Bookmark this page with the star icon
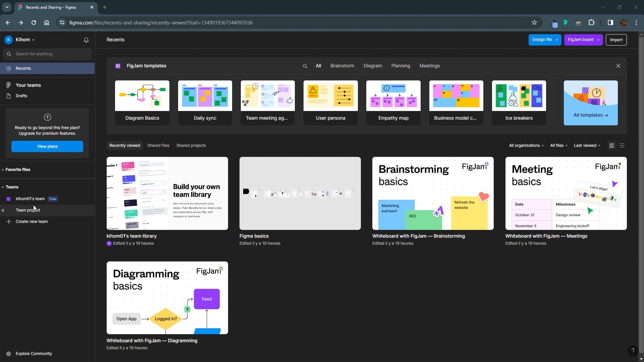The width and height of the screenshot is (644, 362). point(534,22)
